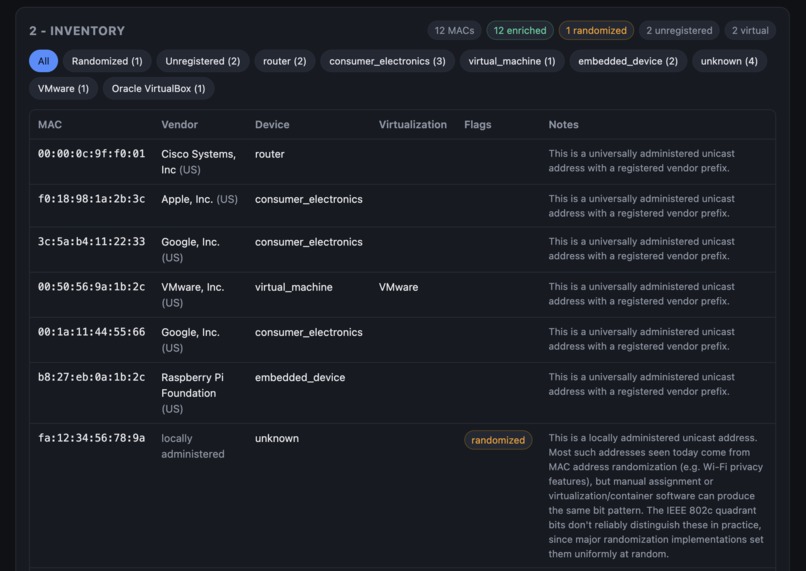Click the VMware virtualization cell
The image size is (806, 571).
[398, 287]
